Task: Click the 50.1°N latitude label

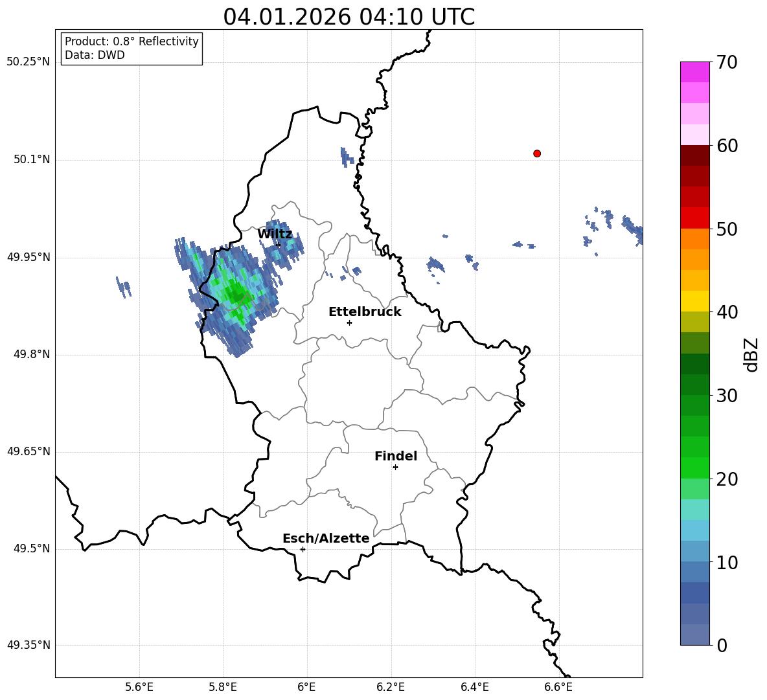Action: [32, 159]
